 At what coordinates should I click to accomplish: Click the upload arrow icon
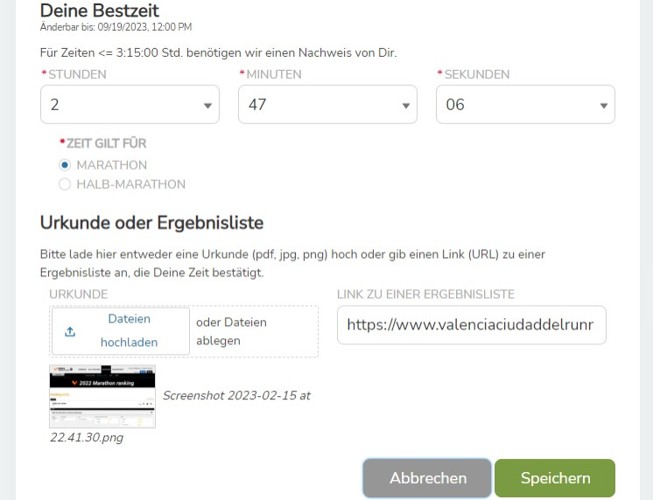70,332
